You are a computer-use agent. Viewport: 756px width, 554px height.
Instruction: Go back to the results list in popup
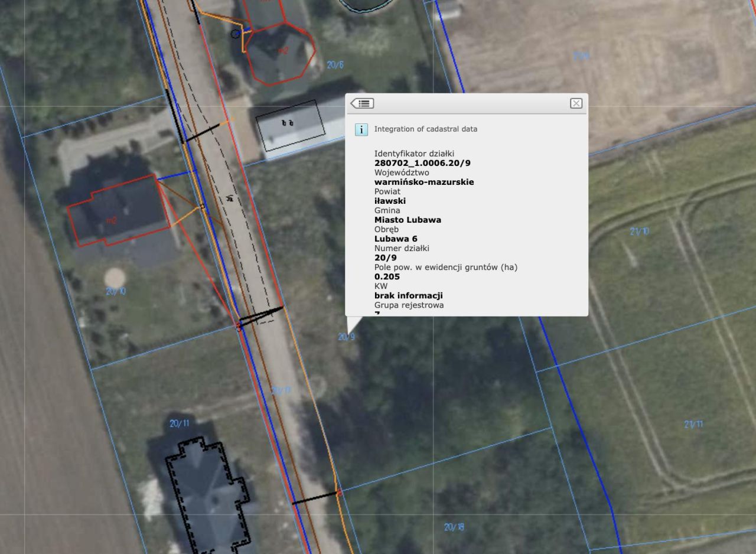click(x=362, y=103)
